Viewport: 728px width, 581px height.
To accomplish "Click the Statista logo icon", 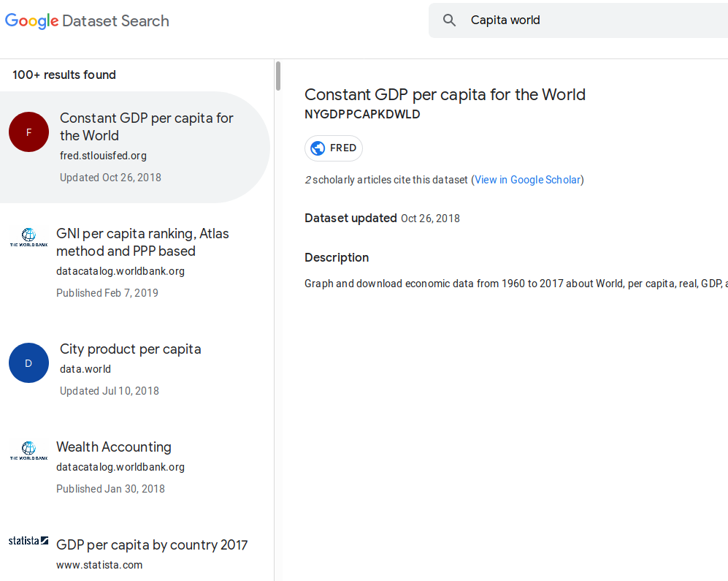I will pos(28,541).
